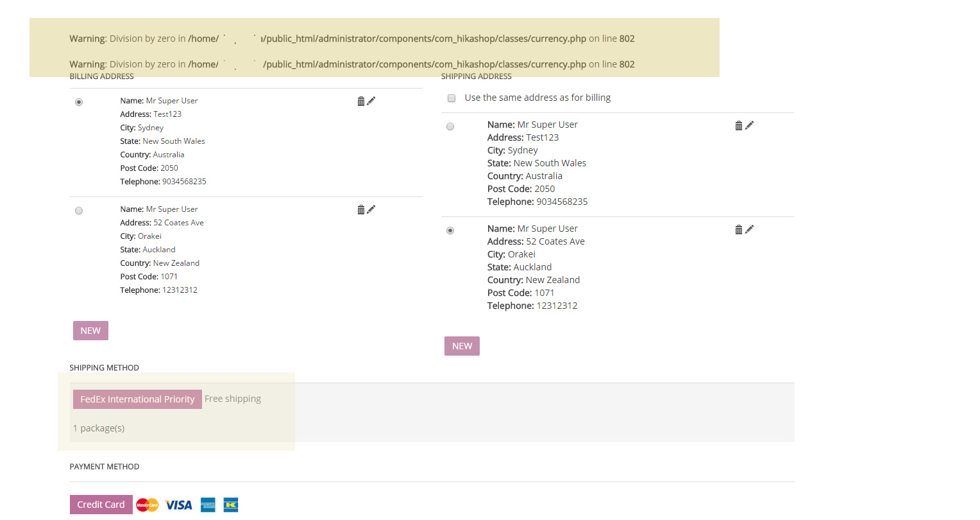Click the American Express logo
Screen dimensions: 980x520
point(208,505)
